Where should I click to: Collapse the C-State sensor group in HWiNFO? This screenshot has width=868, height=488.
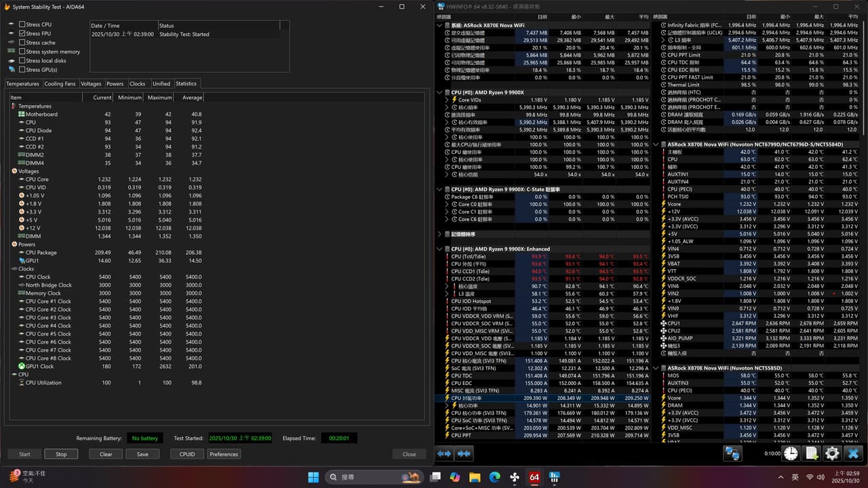(441, 189)
